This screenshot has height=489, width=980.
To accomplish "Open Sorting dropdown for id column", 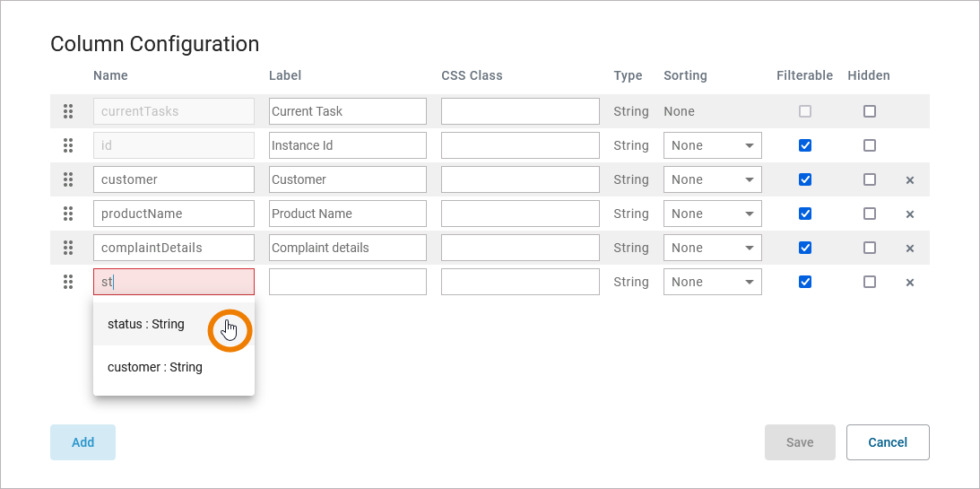I will [713, 145].
